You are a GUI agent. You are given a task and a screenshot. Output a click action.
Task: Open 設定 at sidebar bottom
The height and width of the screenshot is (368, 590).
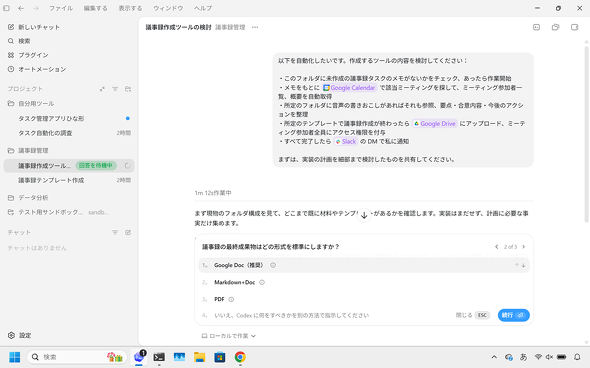pyautogui.click(x=20, y=335)
